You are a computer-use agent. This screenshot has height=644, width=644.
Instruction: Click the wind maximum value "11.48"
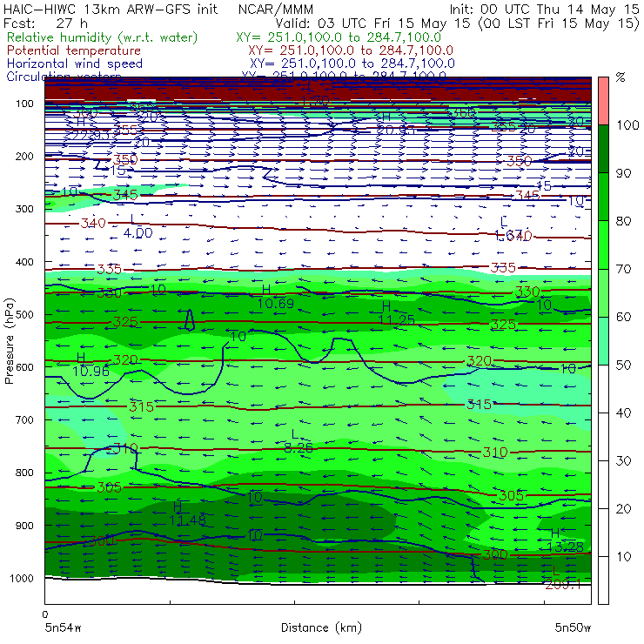pyautogui.click(x=188, y=520)
